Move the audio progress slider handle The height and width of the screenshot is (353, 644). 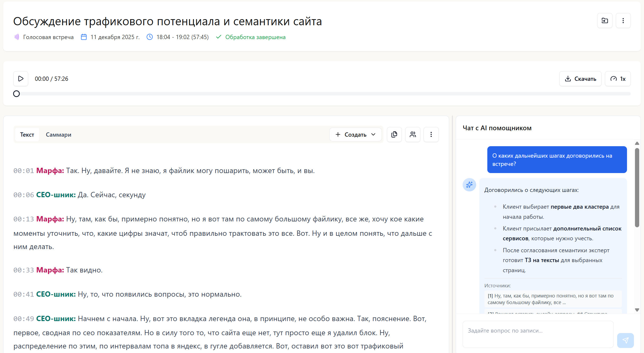[x=16, y=94]
